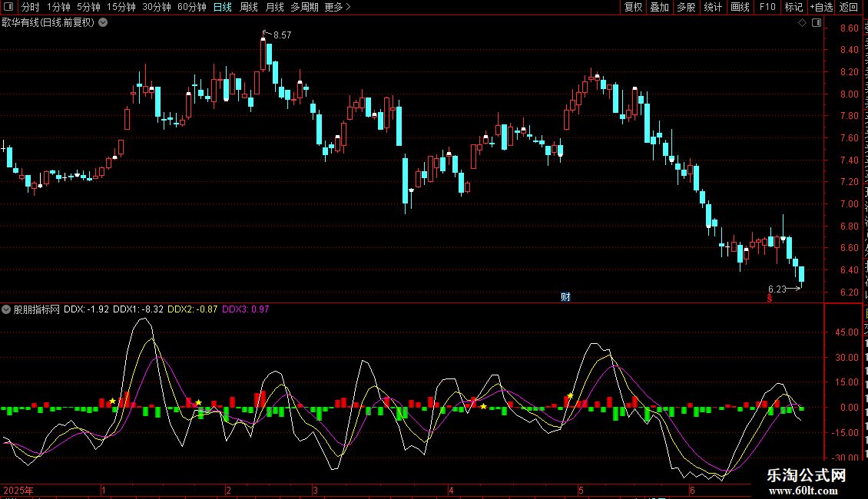Click the yellow star before month 2

click(199, 403)
